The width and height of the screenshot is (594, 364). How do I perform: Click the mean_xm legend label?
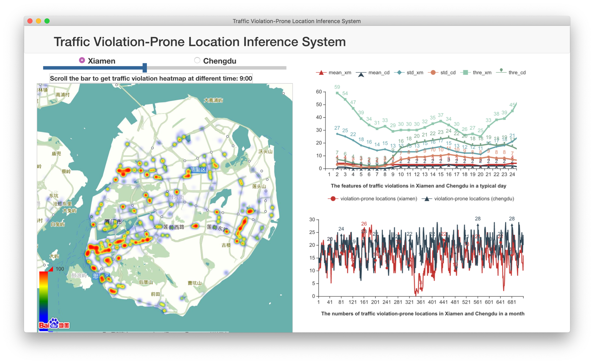pos(340,73)
